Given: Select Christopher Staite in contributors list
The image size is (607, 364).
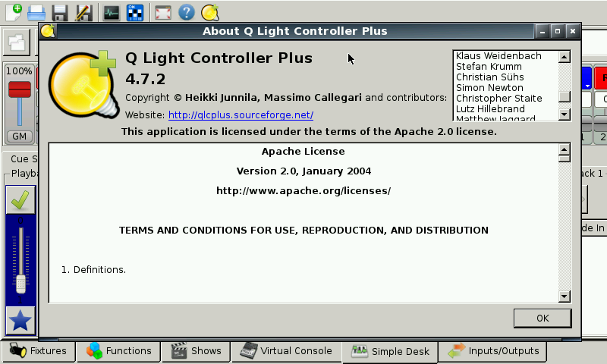Looking at the screenshot, I should point(499,99).
